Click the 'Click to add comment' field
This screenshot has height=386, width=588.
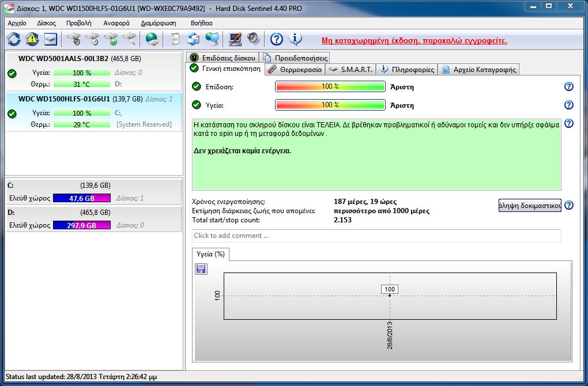(x=376, y=236)
